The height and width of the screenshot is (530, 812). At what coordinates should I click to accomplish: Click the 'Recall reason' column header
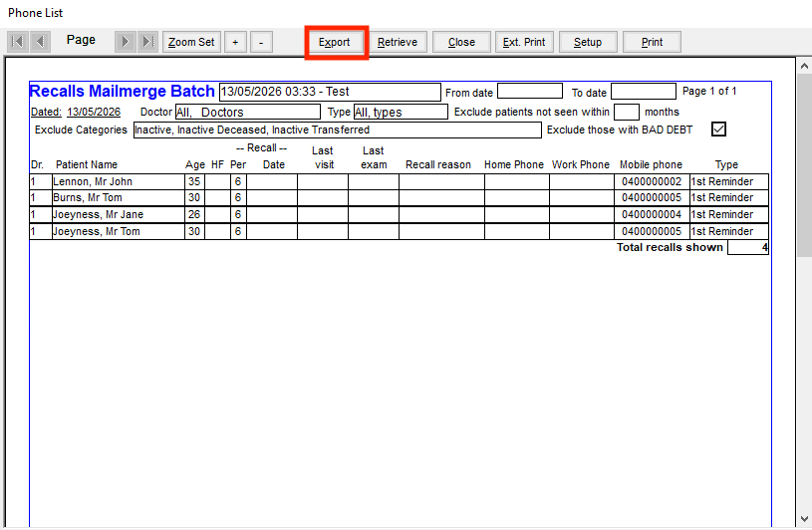tap(438, 164)
